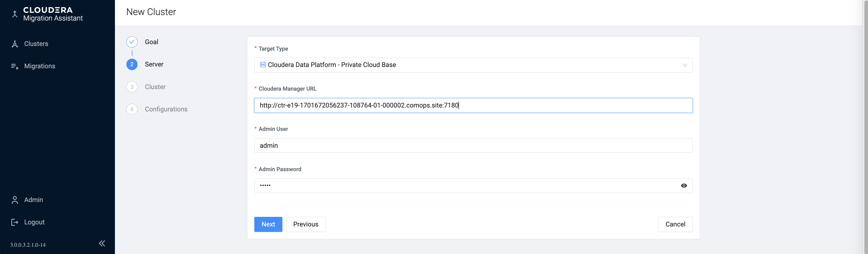Screen dimensions: 868x254
Task: Collapse the sidebar with double-chevron icon
Action: point(102,243)
